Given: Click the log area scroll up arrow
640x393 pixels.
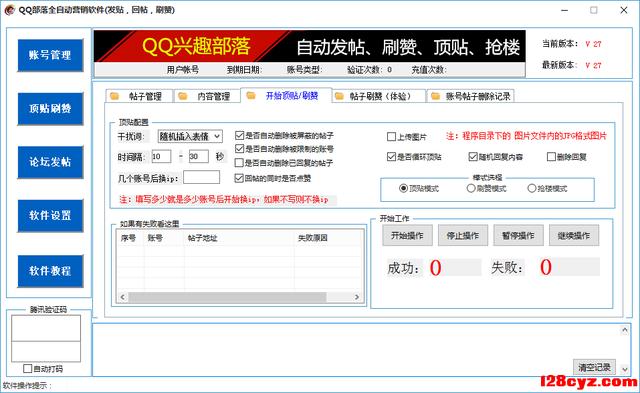Looking at the screenshot, I should 624,329.
